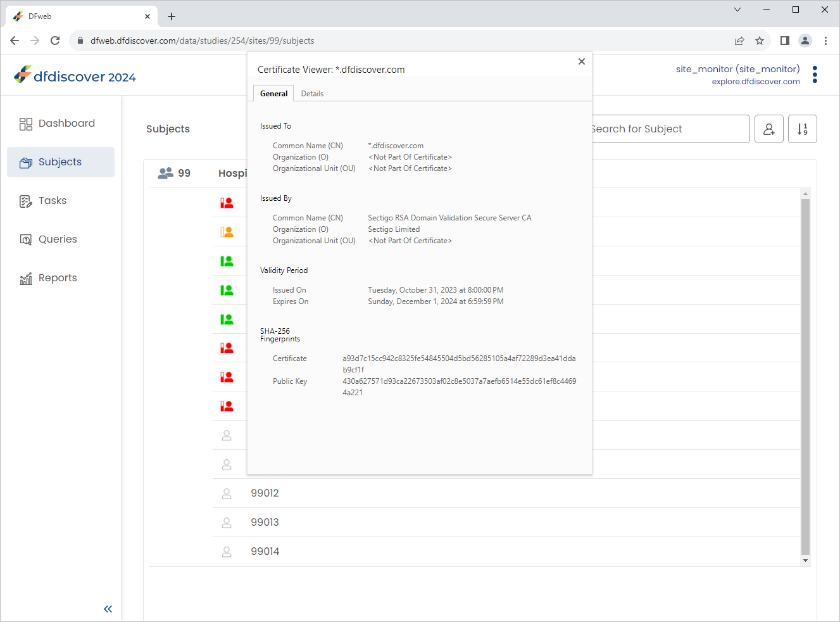Bookmark this page with star icon
The height and width of the screenshot is (622, 840).
(x=760, y=41)
